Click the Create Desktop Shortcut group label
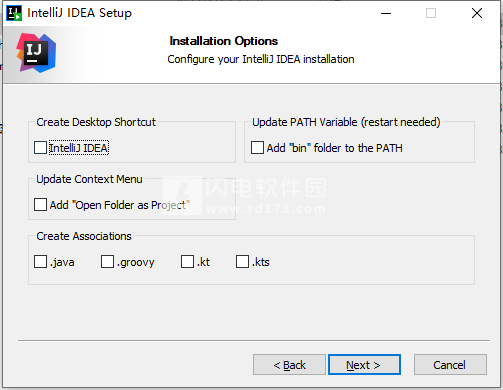The width and height of the screenshot is (503, 390). coord(96,122)
